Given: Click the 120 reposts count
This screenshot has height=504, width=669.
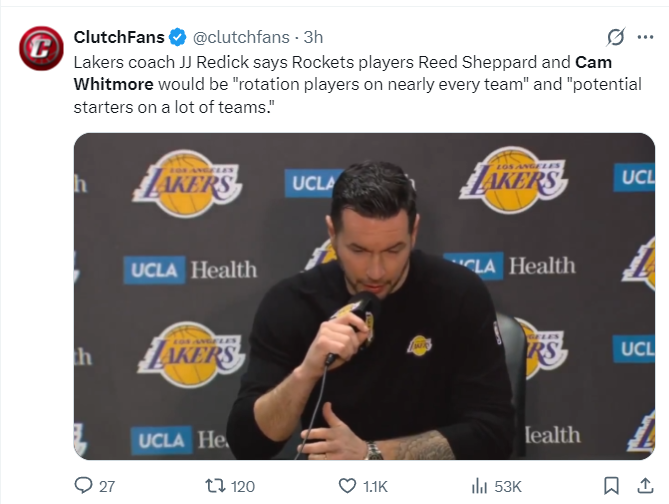Looking at the screenshot, I should (x=243, y=487).
